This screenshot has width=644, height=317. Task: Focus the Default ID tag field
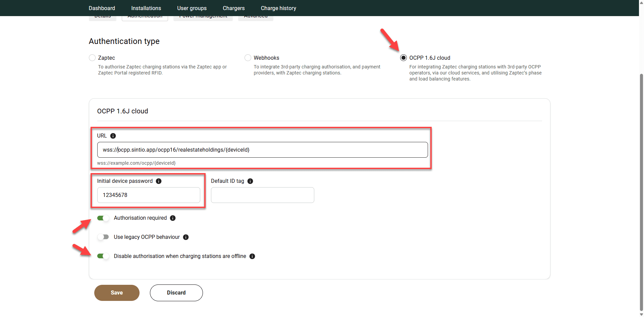point(262,195)
